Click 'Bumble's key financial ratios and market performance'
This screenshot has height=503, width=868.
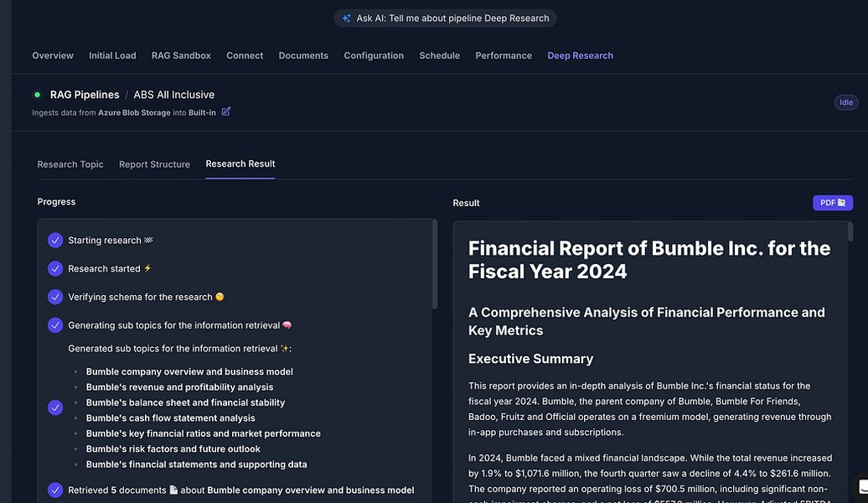pos(203,433)
